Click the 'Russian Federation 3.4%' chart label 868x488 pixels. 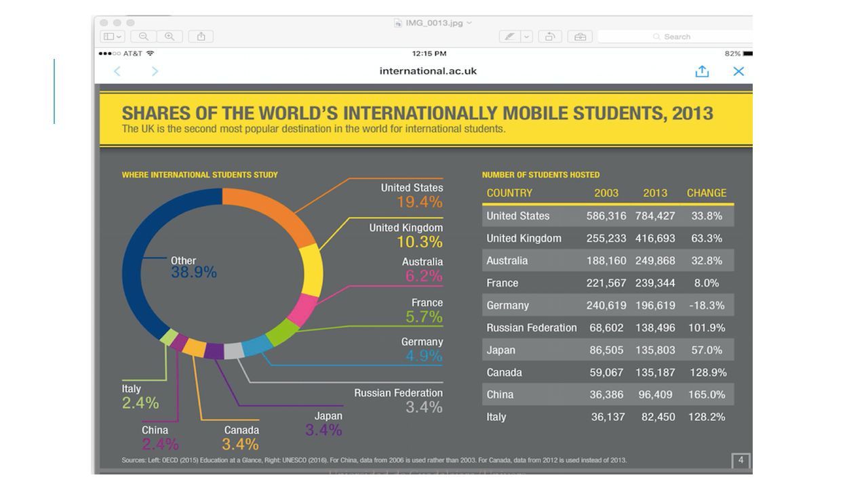[x=398, y=401]
